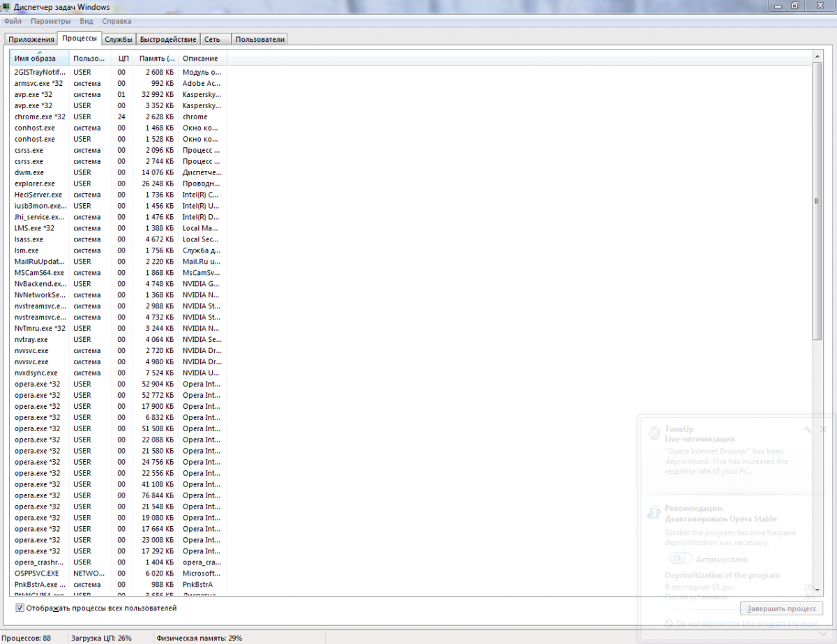Select opera.exe *32 using 6 832 КБ
This screenshot has width=837, height=644.
119,417
